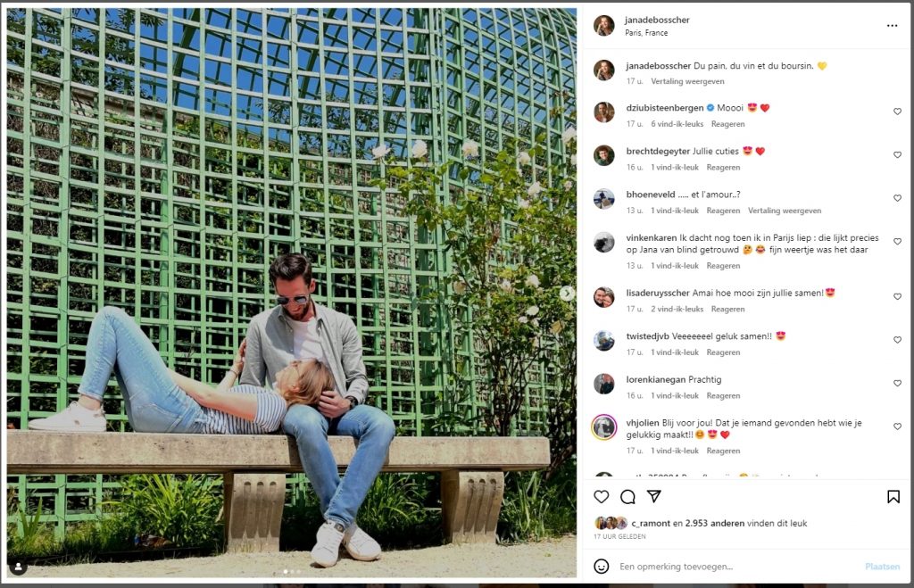
Task: Save the post with the bookmark icon
Action: pos(893,496)
